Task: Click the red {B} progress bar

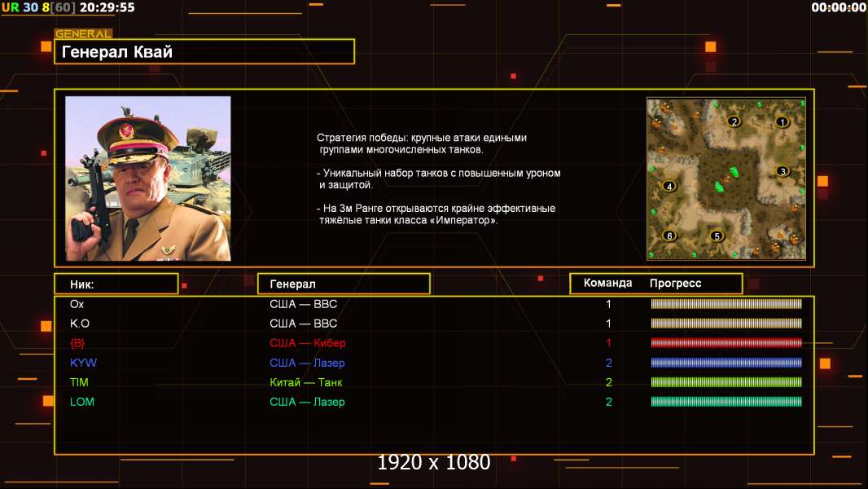Action: pos(726,343)
